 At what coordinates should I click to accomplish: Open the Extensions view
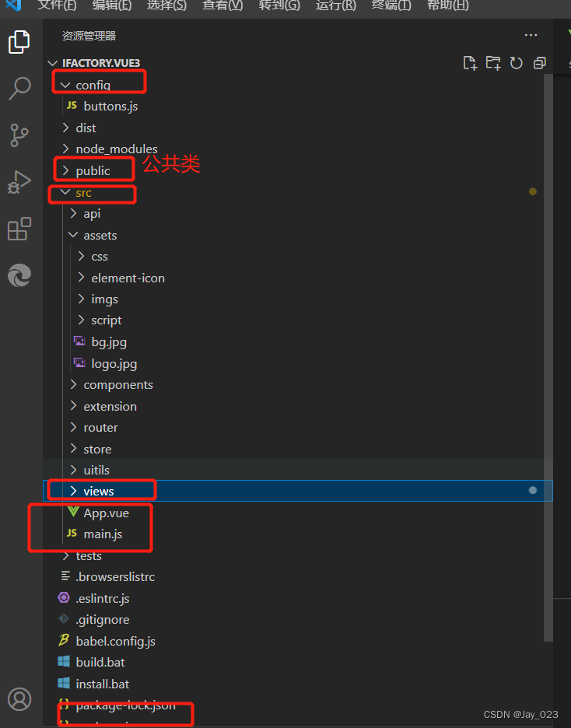19,229
